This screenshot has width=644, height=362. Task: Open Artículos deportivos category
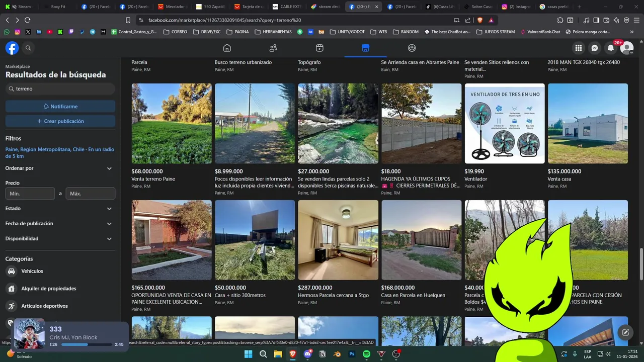click(44, 306)
